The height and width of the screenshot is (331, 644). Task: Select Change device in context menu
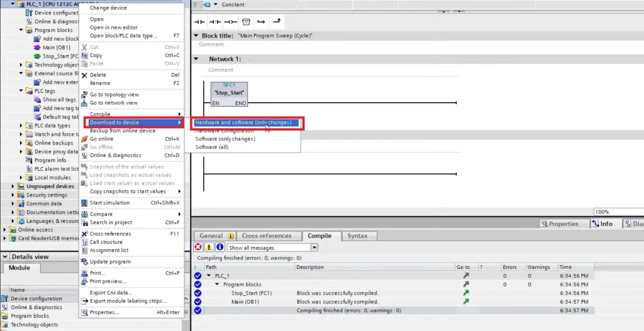[108, 8]
